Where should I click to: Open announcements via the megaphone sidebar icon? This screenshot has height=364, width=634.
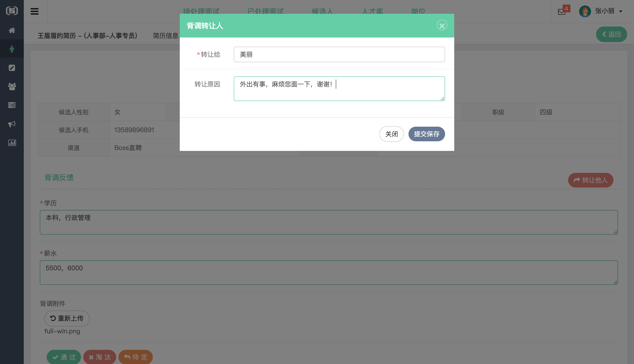click(12, 124)
